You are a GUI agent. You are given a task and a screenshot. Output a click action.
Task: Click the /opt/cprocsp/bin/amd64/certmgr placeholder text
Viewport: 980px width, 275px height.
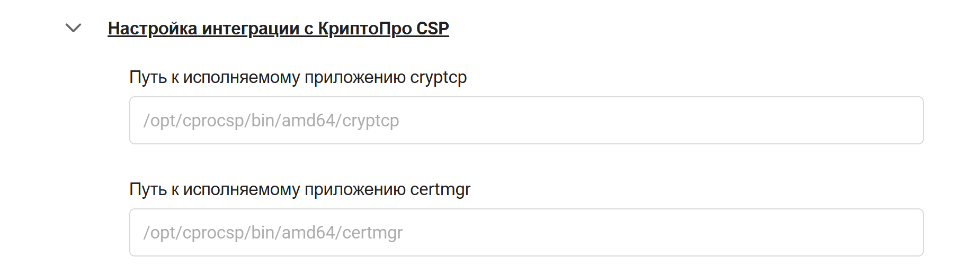tap(273, 233)
